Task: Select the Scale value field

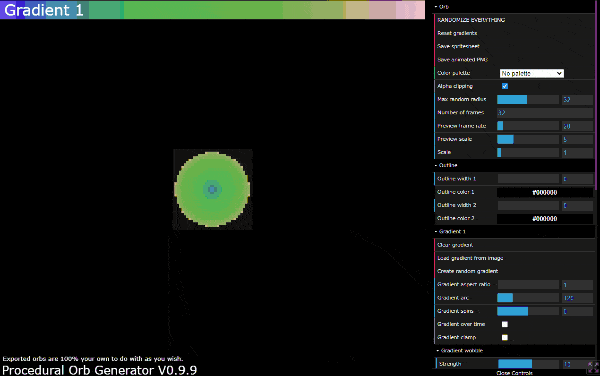Action: click(x=577, y=152)
